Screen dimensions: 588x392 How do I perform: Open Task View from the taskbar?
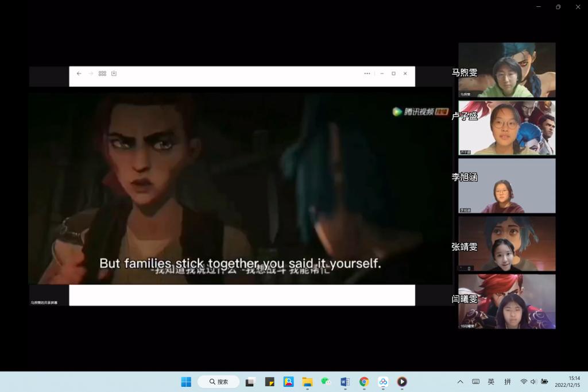(250, 382)
